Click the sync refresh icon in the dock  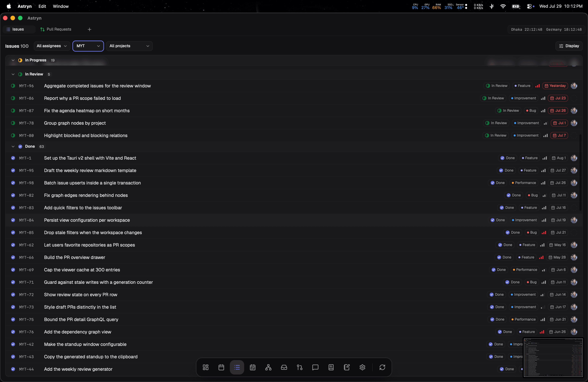(x=382, y=367)
